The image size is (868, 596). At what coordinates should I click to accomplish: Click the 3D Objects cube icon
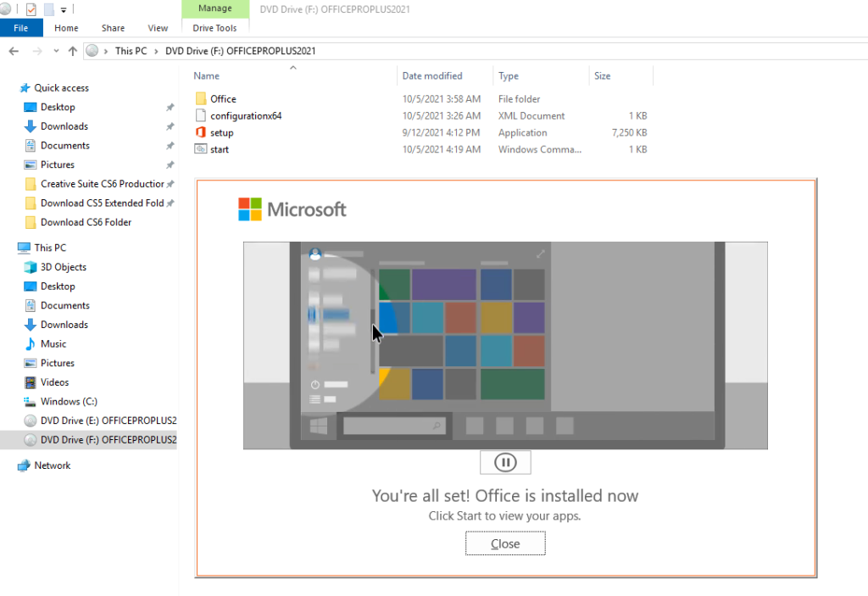(x=31, y=267)
